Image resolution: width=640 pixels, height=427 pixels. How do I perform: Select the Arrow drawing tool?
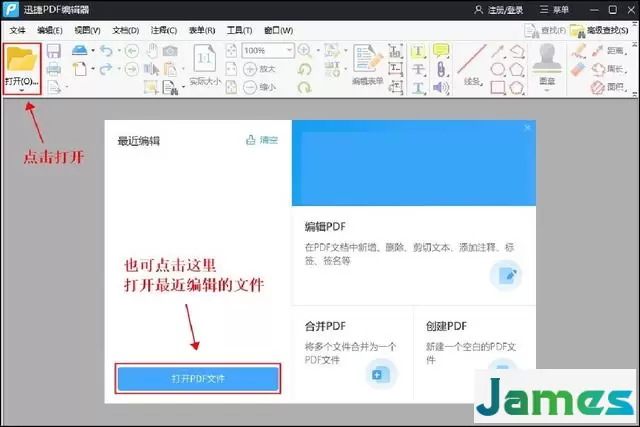(x=498, y=51)
